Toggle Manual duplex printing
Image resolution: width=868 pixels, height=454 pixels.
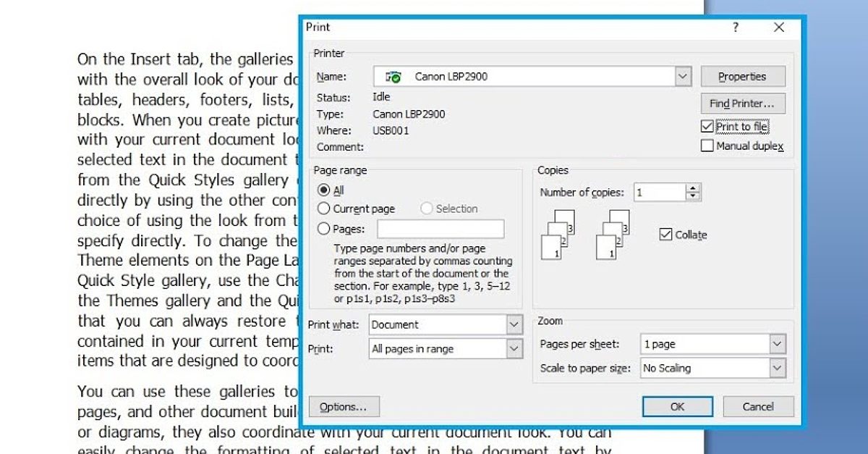click(x=707, y=146)
